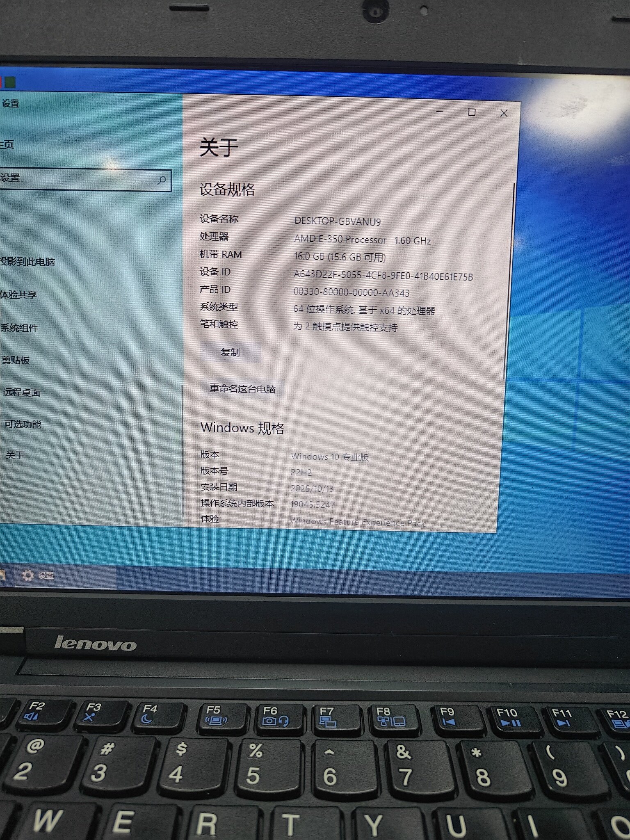630x840 pixels.
Task: Maximize the Settings window
Action: pos(472,112)
